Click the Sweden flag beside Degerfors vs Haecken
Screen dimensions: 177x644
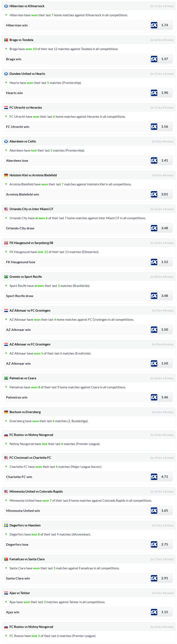pyautogui.click(x=6, y=525)
